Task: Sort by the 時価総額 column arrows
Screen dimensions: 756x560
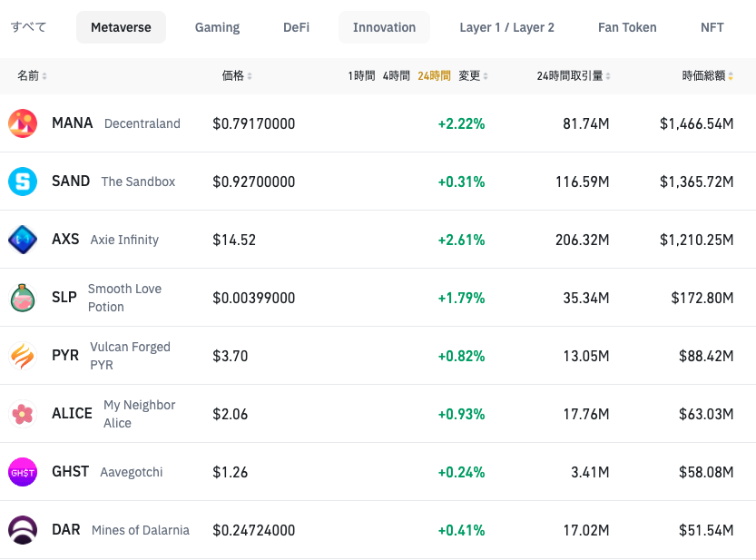Action: (731, 75)
